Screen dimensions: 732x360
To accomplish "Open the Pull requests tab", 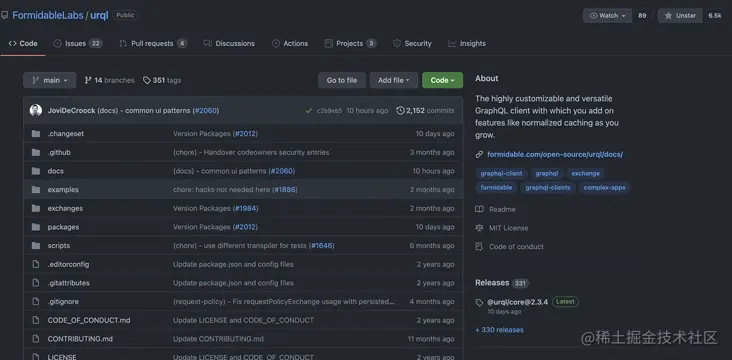I will 153,43.
